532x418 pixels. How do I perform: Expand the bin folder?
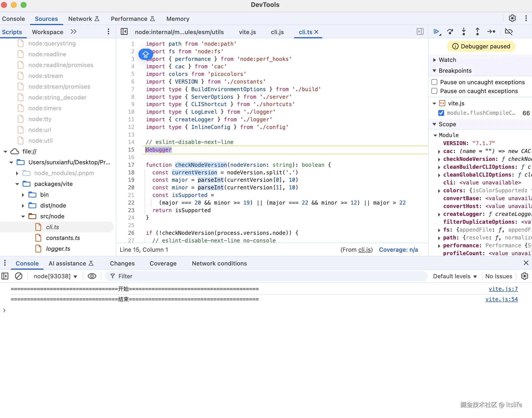pos(23,195)
